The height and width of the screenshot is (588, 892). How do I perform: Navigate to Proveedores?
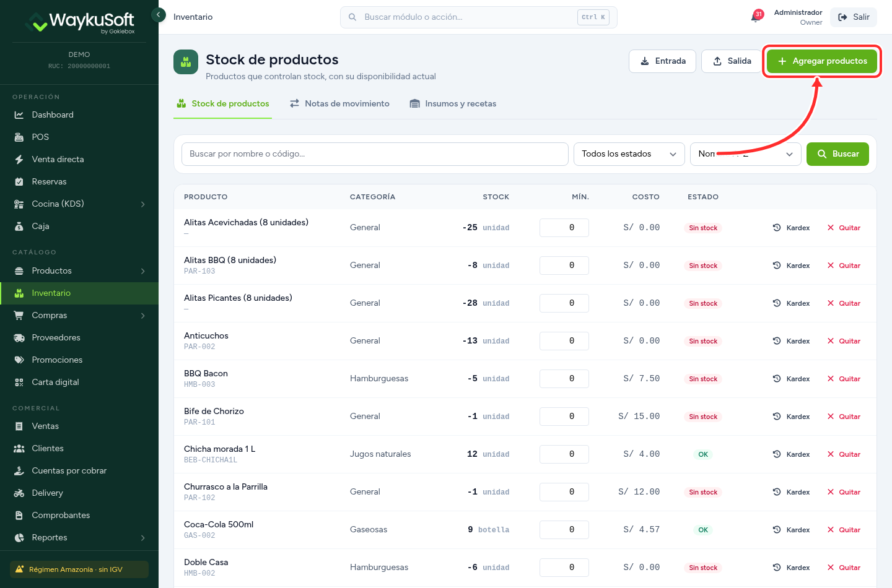79,337
